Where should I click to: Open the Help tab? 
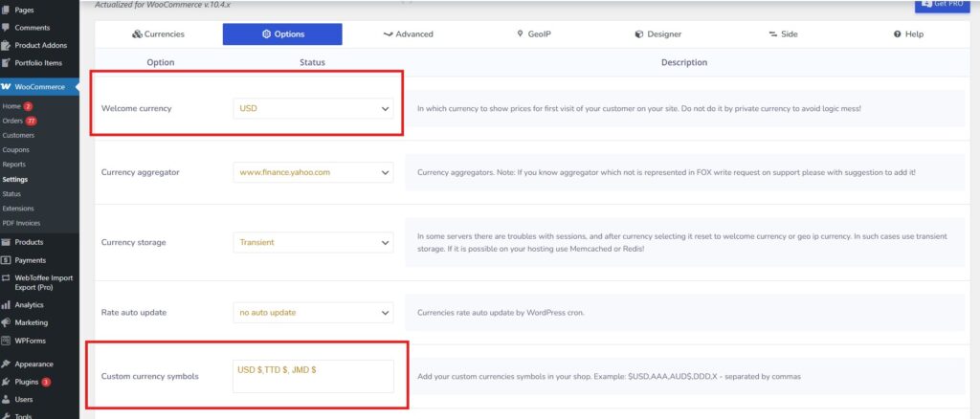[x=908, y=34]
